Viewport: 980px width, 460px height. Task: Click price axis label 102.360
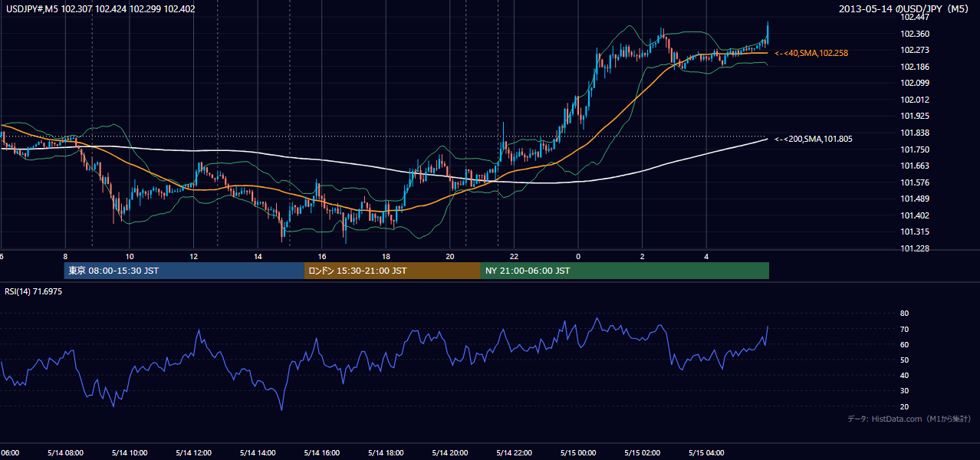[x=915, y=34]
